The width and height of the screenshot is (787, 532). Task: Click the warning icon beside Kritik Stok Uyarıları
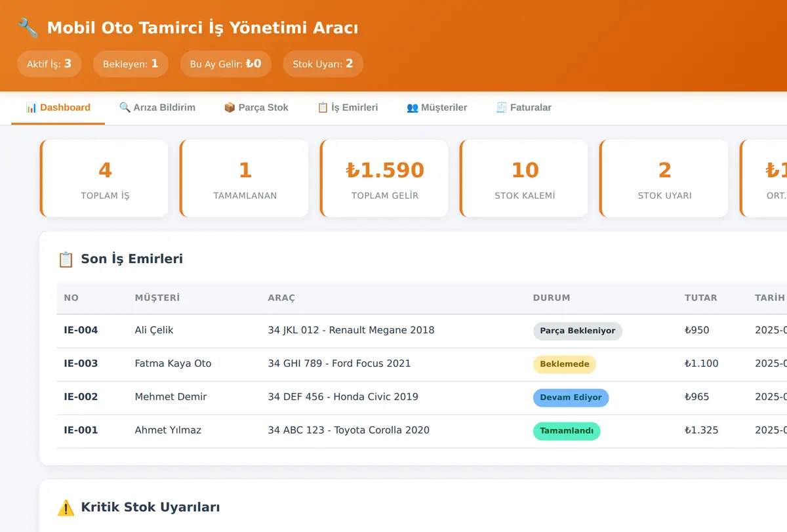pyautogui.click(x=66, y=507)
